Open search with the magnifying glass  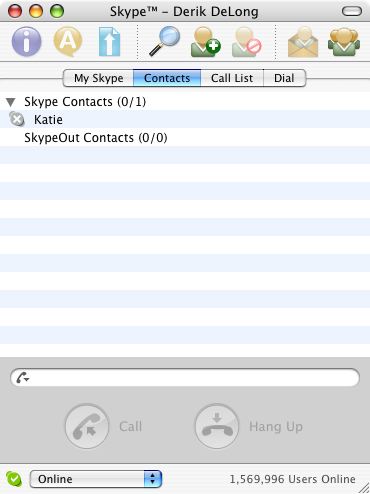pyautogui.click(x=164, y=41)
